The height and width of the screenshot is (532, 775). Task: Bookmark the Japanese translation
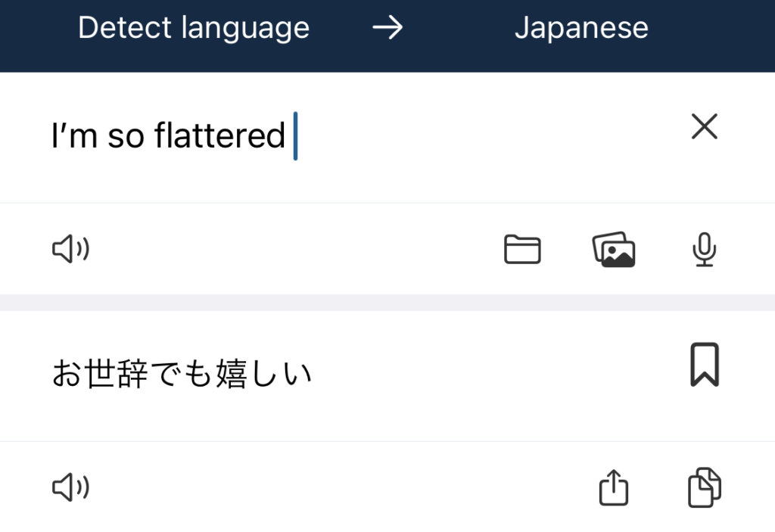coord(704,365)
